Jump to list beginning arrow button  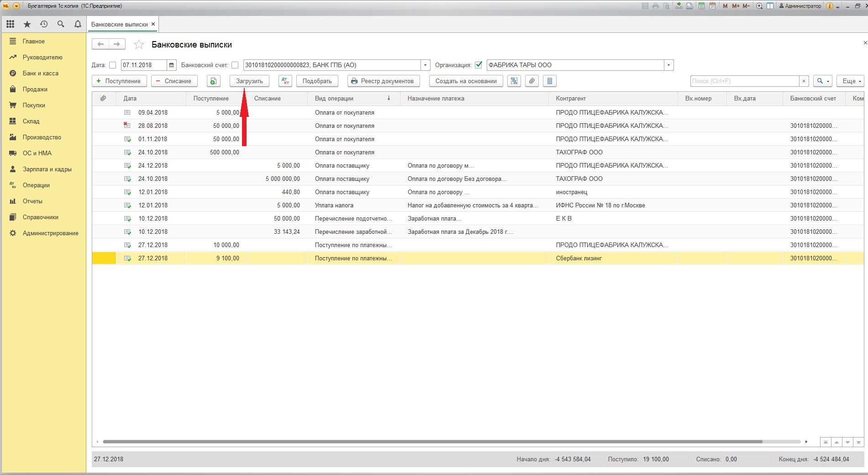826,442
